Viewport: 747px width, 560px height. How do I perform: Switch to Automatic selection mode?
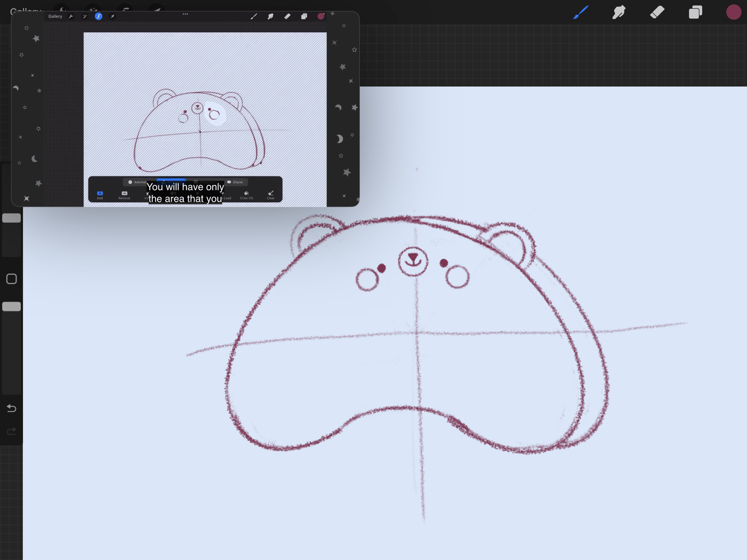point(137,182)
